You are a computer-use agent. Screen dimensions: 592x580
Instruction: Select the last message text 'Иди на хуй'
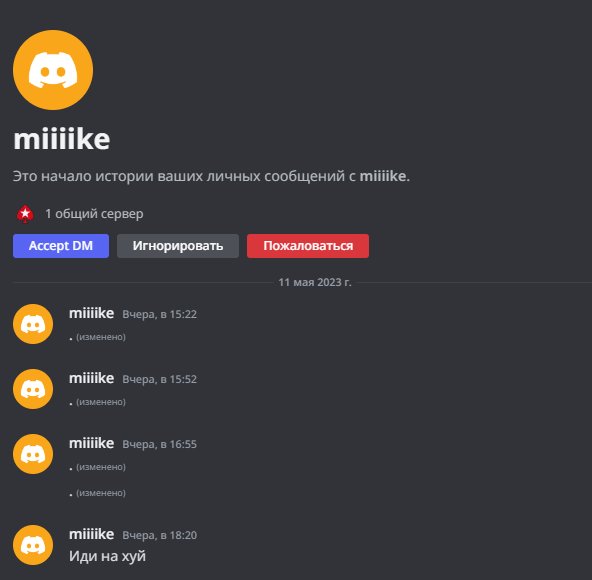tap(107, 556)
